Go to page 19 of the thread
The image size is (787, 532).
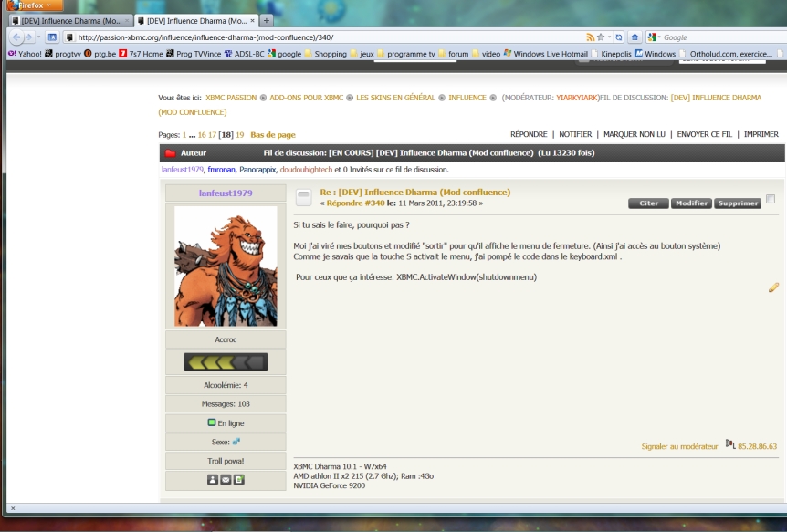tap(239, 134)
